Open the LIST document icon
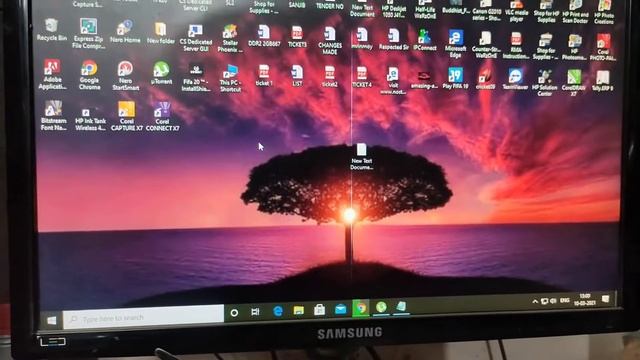 (x=297, y=76)
